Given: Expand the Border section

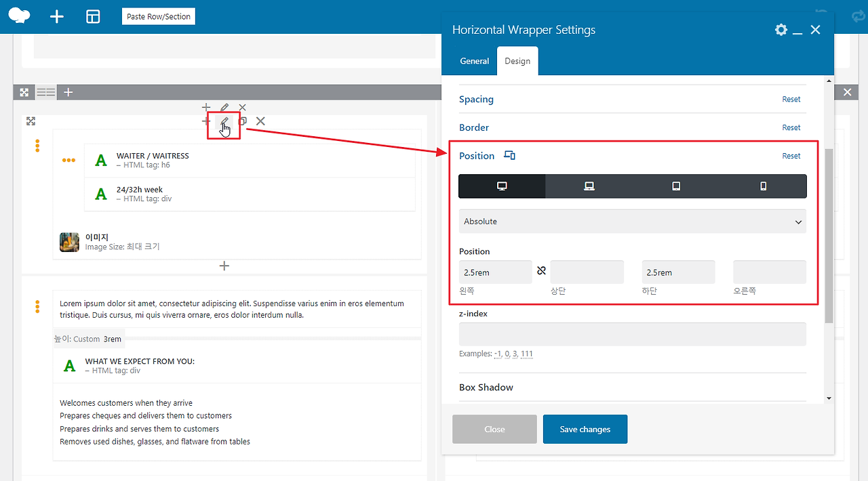Looking at the screenshot, I should point(474,127).
